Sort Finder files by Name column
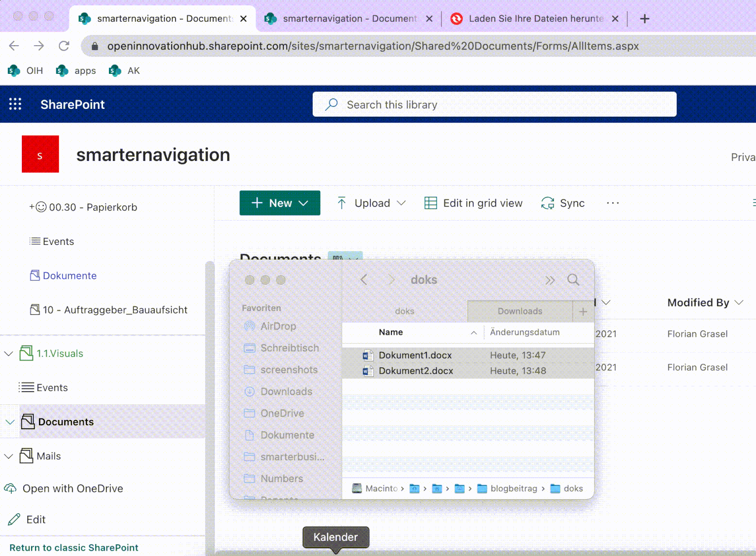Screen dimensions: 756x556 pos(390,332)
